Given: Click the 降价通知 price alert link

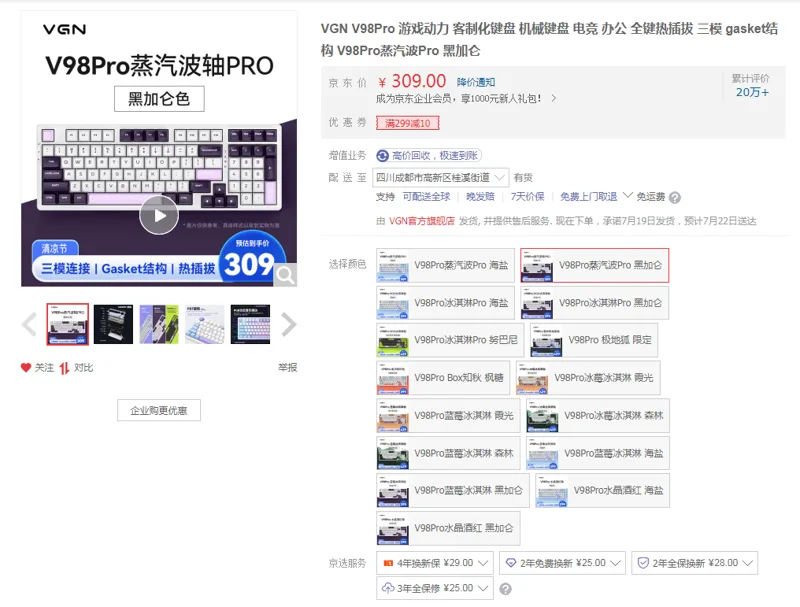Looking at the screenshot, I should tap(476, 82).
